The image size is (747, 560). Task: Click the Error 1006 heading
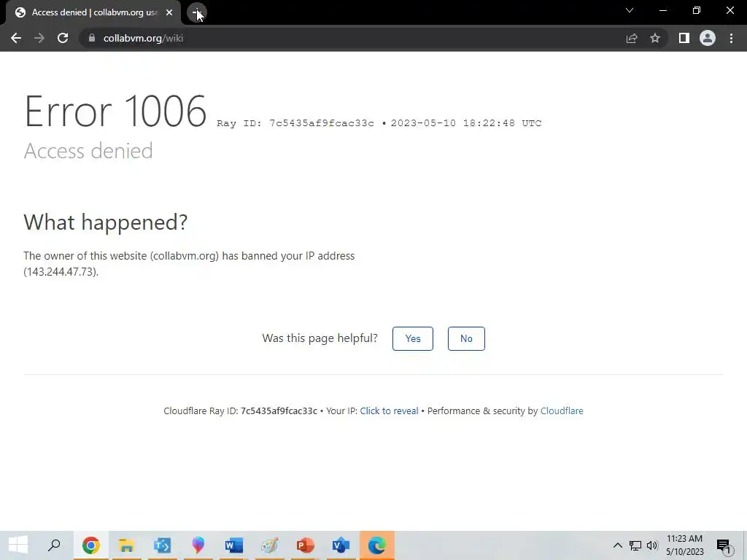(115, 111)
